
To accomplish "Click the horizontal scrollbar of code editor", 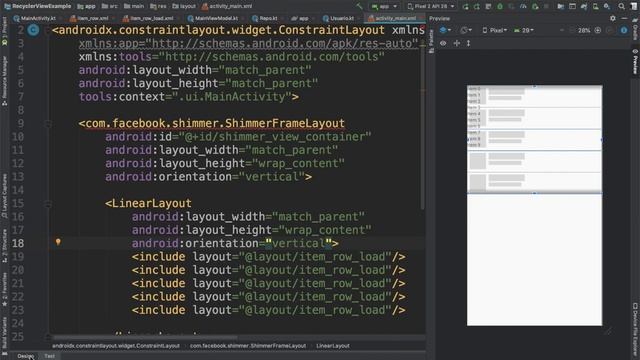I will [145, 338].
